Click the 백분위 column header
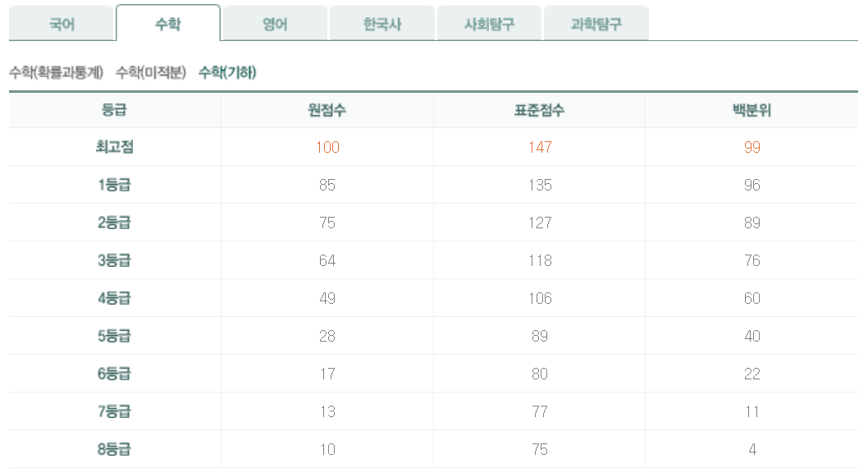The image size is (868, 473). point(752,109)
